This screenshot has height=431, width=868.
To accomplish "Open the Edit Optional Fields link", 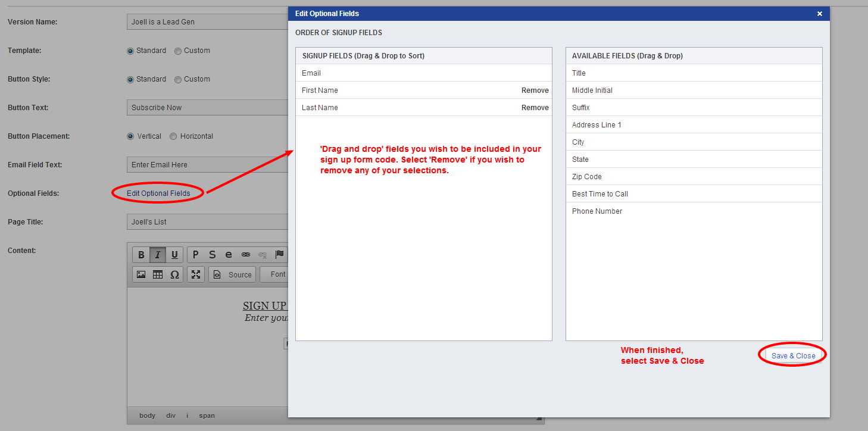I will pyautogui.click(x=158, y=193).
